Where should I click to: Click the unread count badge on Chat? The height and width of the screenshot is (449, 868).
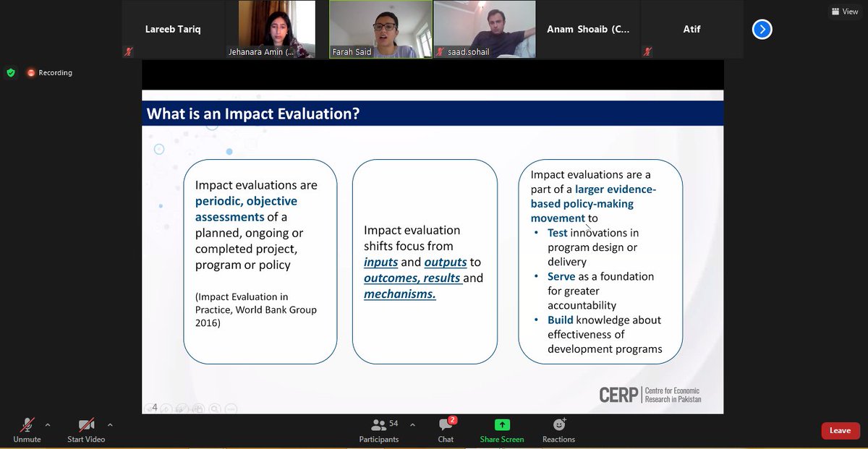pos(453,419)
